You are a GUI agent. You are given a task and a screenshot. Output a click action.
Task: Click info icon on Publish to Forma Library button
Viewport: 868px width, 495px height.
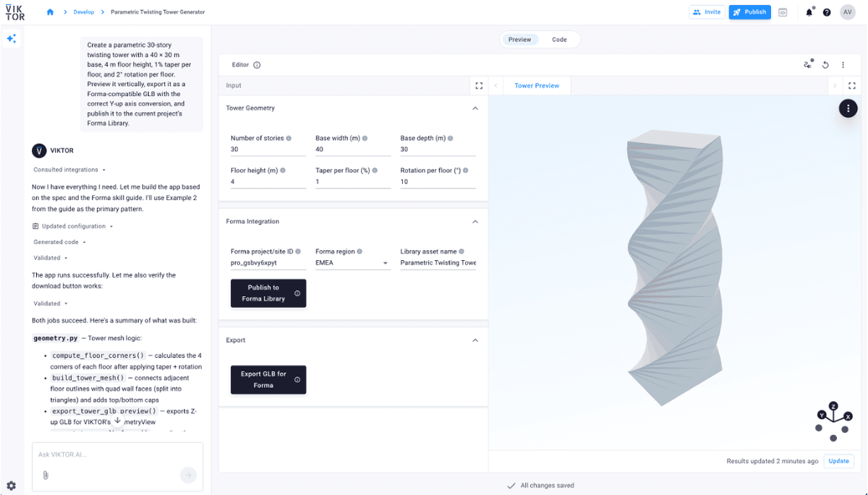297,293
